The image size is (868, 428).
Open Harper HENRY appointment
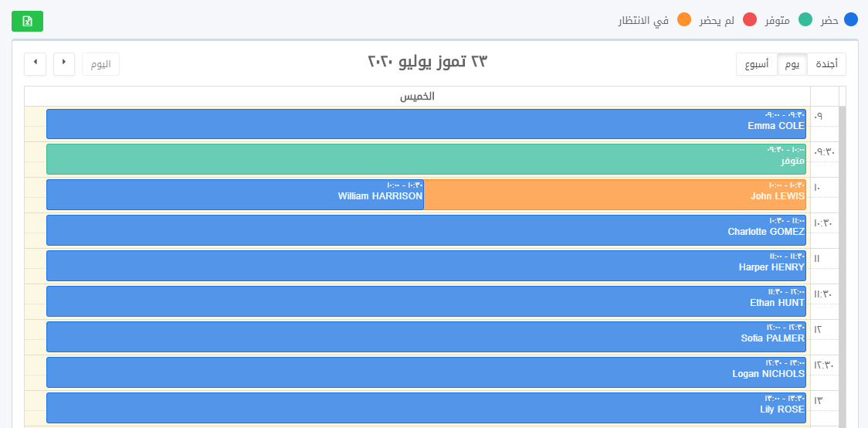426,266
